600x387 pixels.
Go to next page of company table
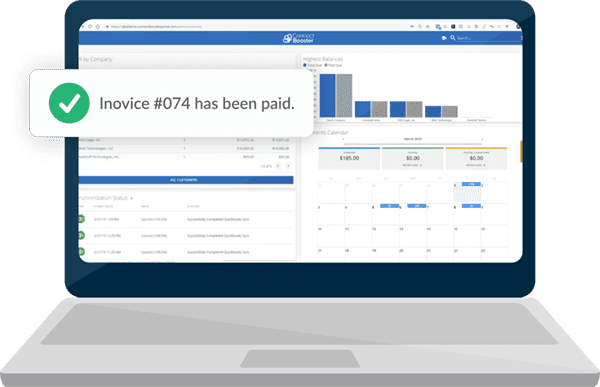click(x=288, y=166)
